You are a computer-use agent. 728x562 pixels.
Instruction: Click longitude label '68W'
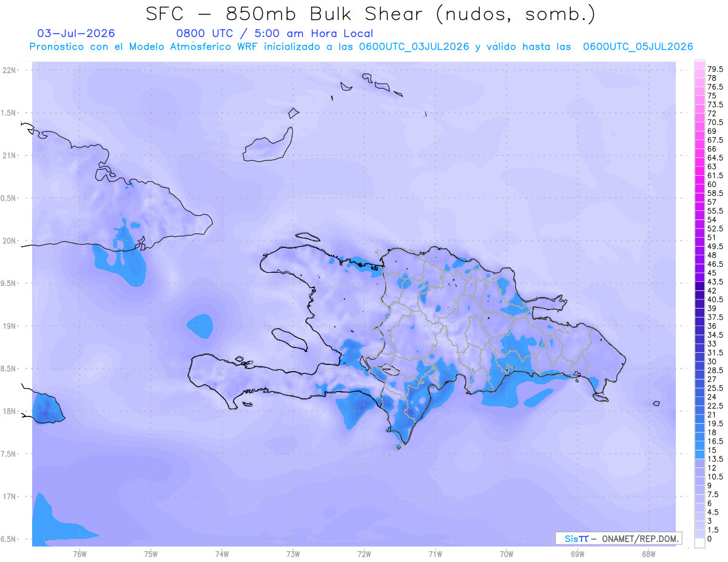coord(649,554)
